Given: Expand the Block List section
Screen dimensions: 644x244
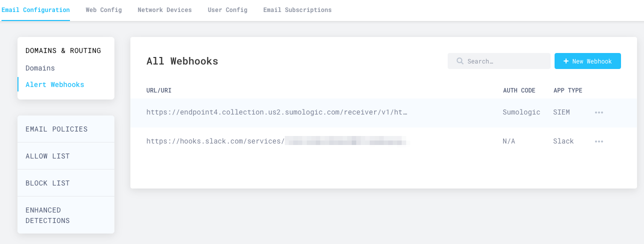Looking at the screenshot, I should (x=47, y=183).
